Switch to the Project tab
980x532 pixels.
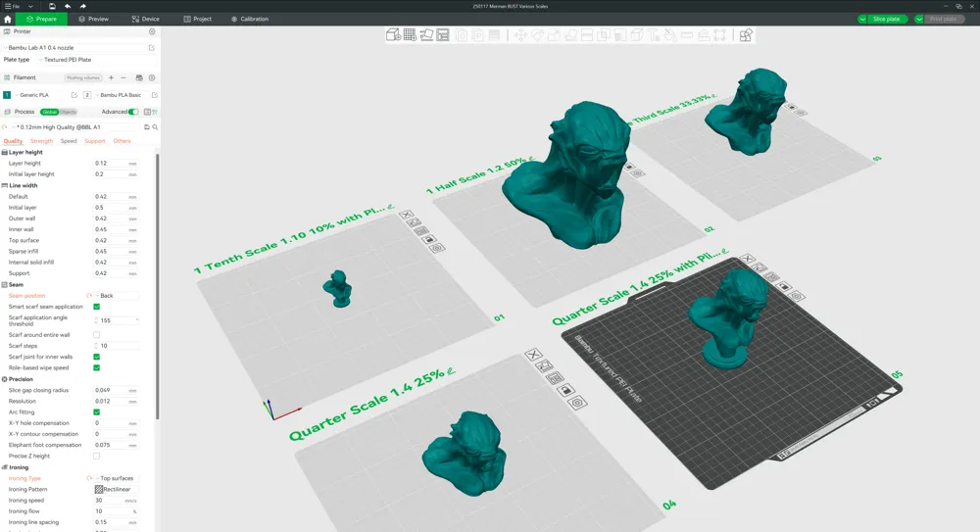tap(198, 20)
